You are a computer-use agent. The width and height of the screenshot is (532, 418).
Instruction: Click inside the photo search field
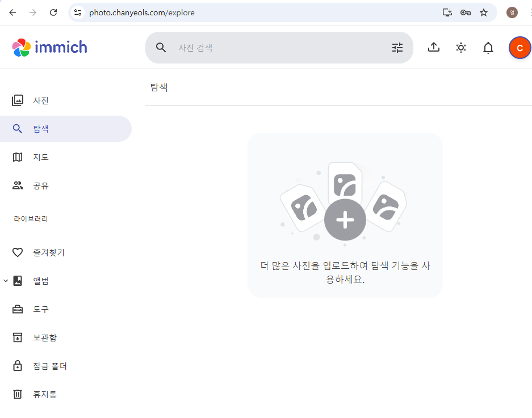point(255,48)
